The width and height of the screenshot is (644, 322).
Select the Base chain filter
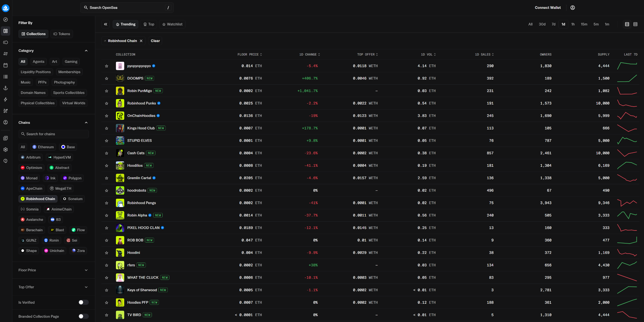click(x=68, y=147)
